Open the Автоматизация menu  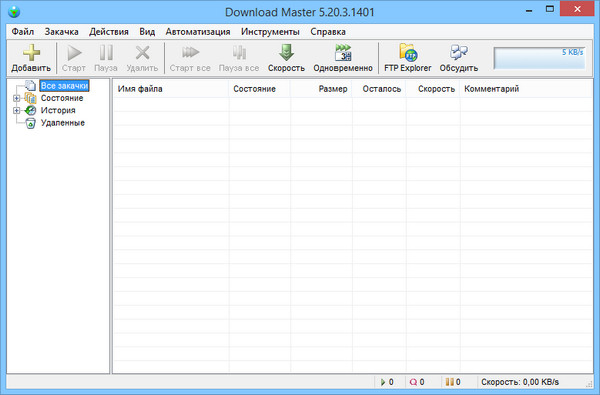[x=198, y=32]
